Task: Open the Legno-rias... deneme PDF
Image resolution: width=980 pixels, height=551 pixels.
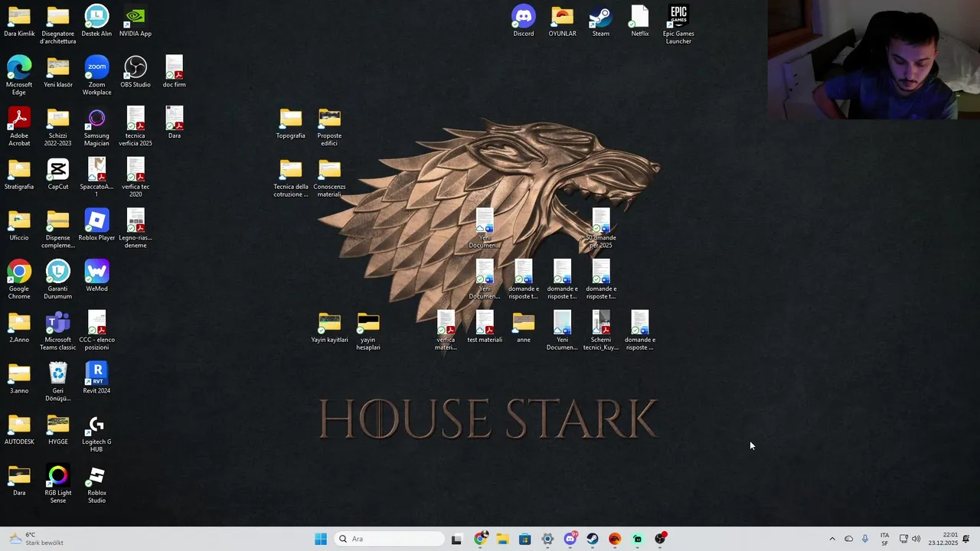Action: point(136,228)
